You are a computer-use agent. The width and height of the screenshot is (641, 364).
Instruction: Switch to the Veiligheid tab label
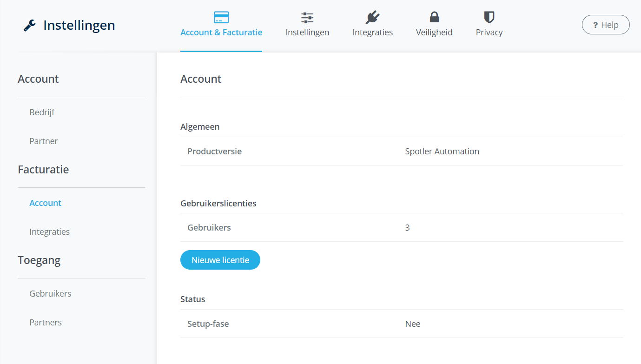(434, 33)
